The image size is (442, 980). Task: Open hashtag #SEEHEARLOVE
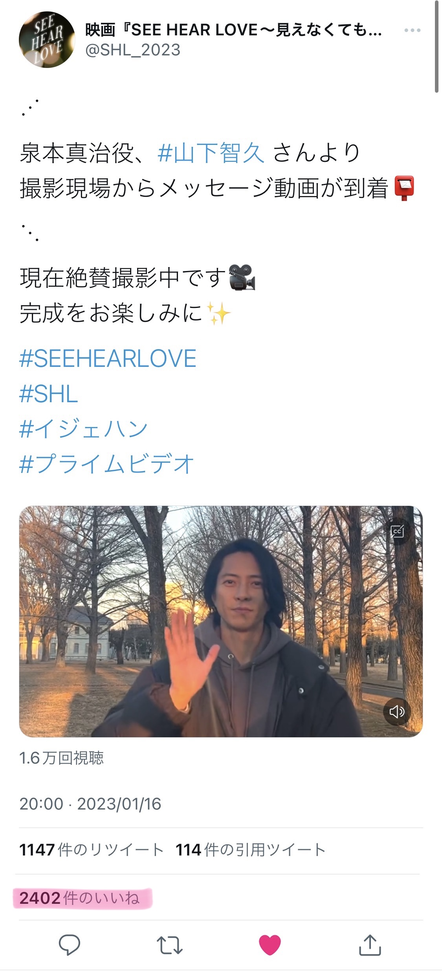[108, 358]
